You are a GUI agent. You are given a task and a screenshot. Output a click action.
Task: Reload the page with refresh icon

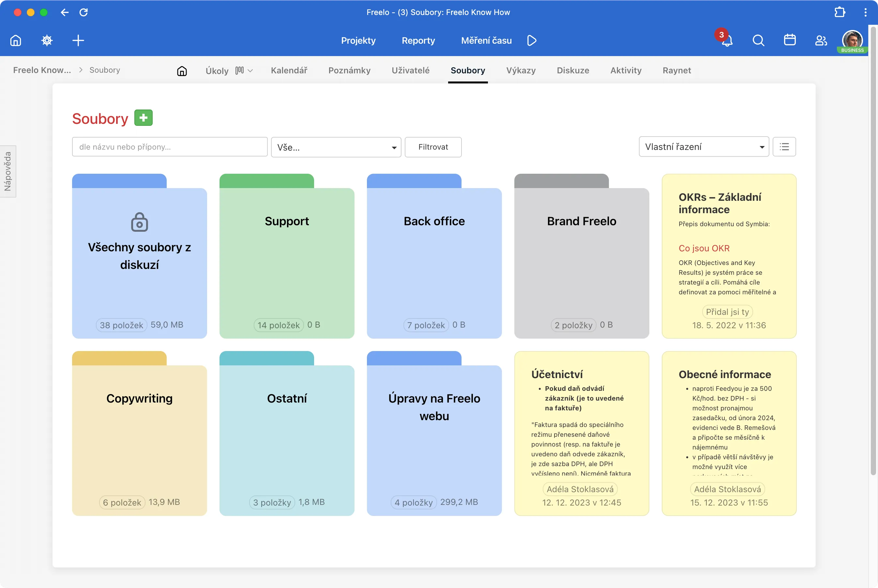(84, 12)
